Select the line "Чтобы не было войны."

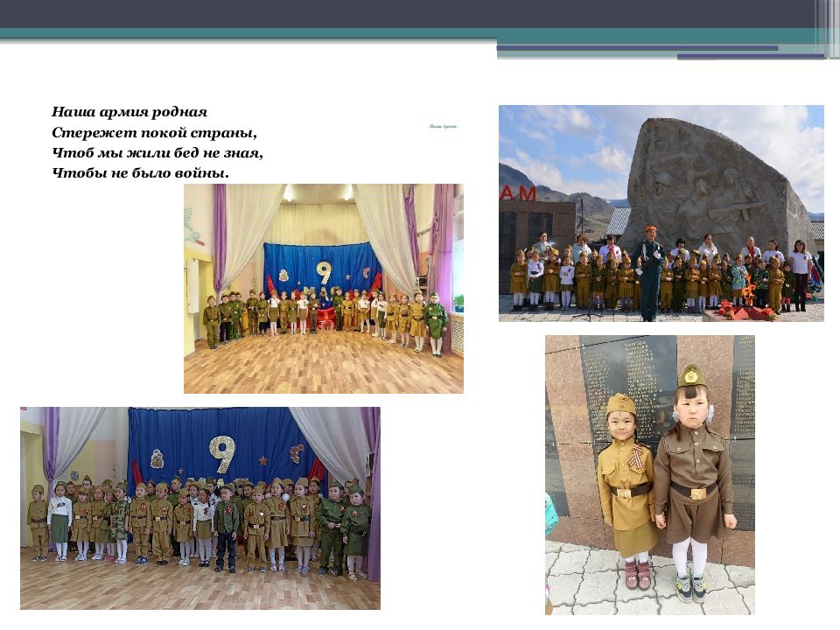click(140, 172)
